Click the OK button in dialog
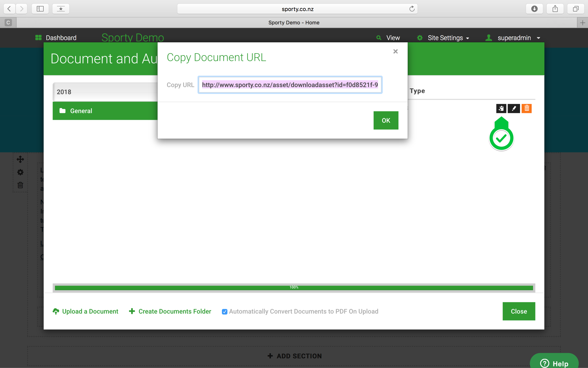 coord(386,121)
